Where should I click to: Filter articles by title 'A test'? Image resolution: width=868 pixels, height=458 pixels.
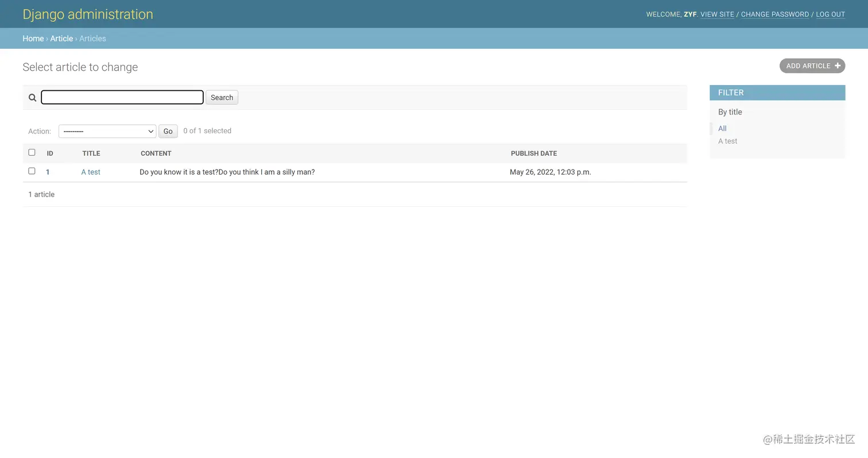coord(728,141)
